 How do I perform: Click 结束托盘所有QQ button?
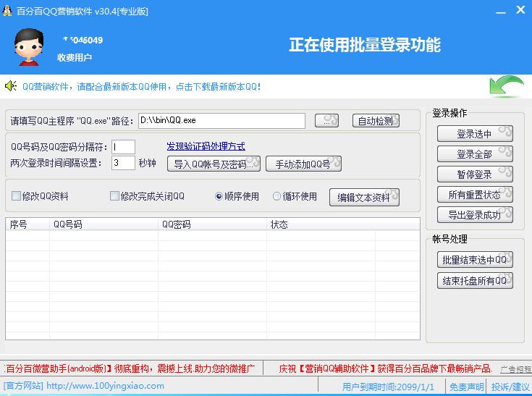click(475, 281)
